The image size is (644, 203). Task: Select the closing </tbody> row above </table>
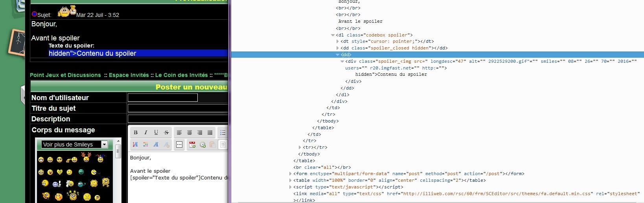pos(309,154)
